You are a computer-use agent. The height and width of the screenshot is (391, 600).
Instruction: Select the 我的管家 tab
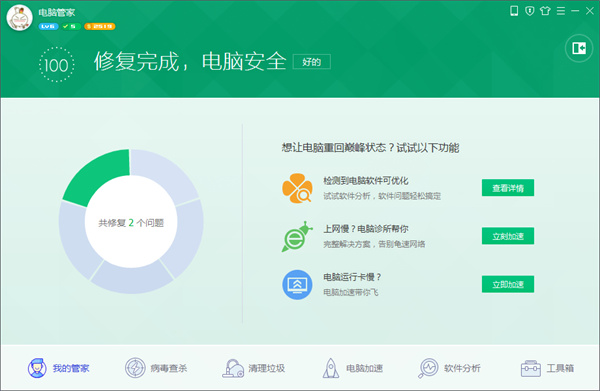59,368
